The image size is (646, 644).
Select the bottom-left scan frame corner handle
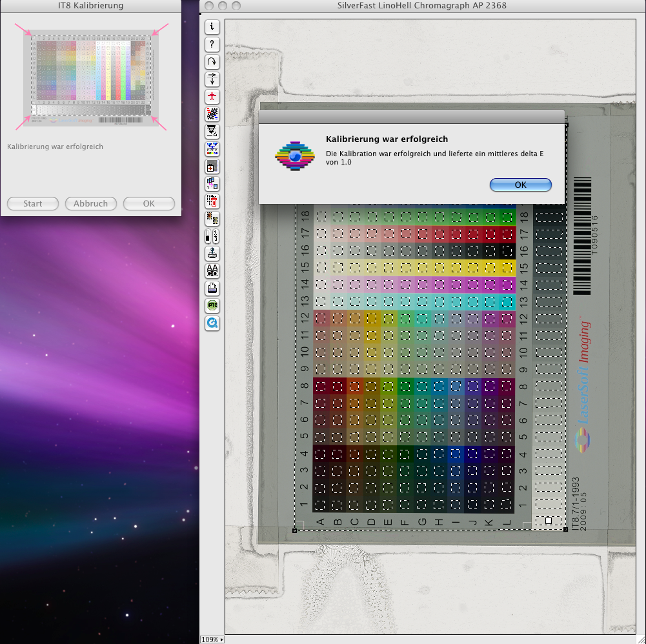294,530
